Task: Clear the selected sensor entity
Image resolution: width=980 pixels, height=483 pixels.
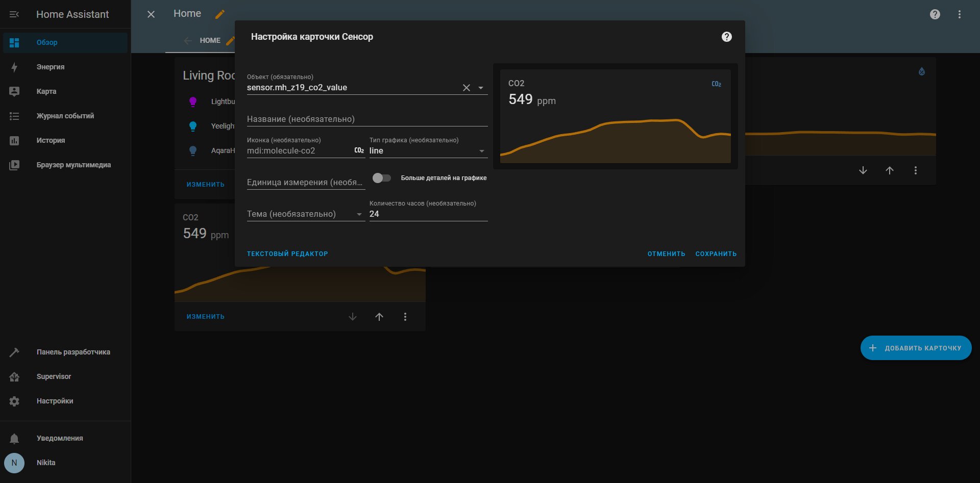Action: click(x=466, y=88)
